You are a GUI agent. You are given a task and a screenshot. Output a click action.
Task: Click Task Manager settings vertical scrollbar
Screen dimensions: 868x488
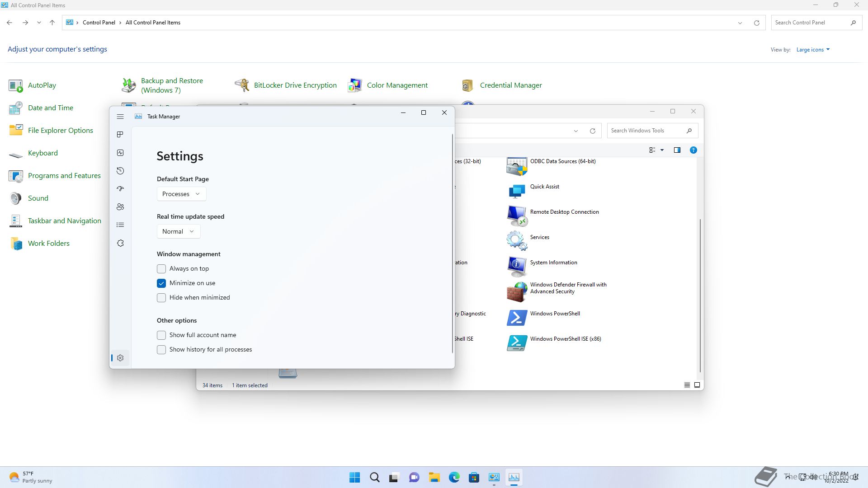pyautogui.click(x=452, y=244)
